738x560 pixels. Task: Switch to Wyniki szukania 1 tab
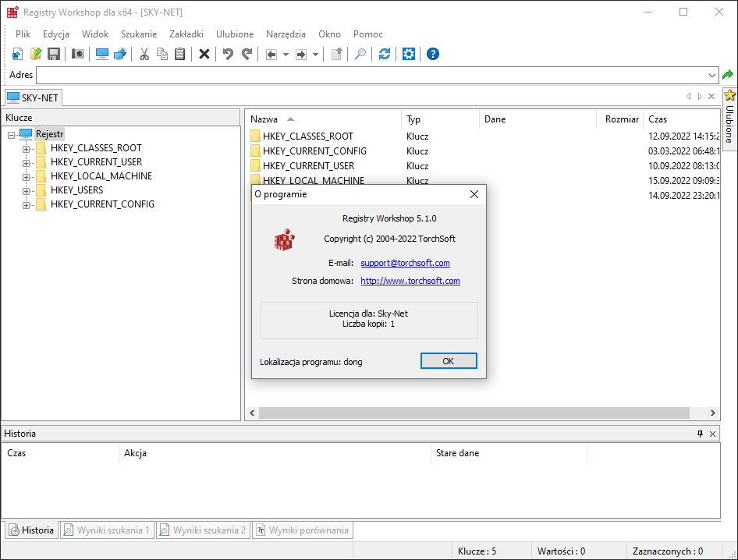(x=108, y=530)
